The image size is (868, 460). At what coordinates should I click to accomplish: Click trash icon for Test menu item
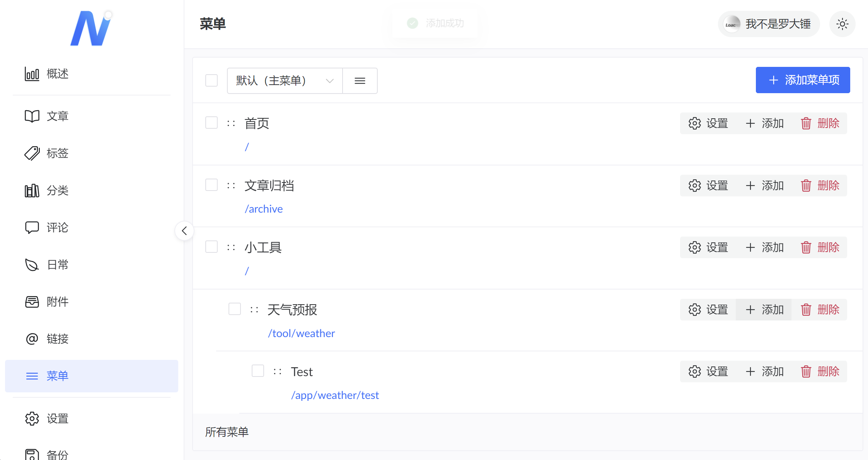click(x=806, y=371)
